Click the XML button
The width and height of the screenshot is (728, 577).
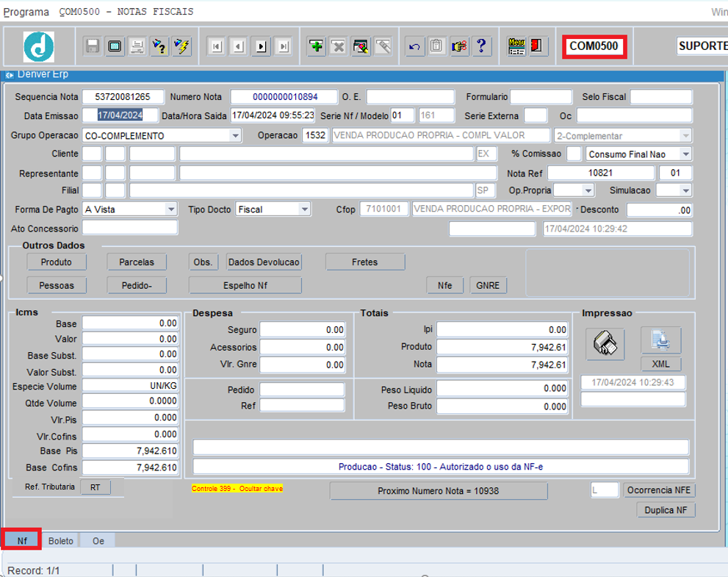(660, 364)
